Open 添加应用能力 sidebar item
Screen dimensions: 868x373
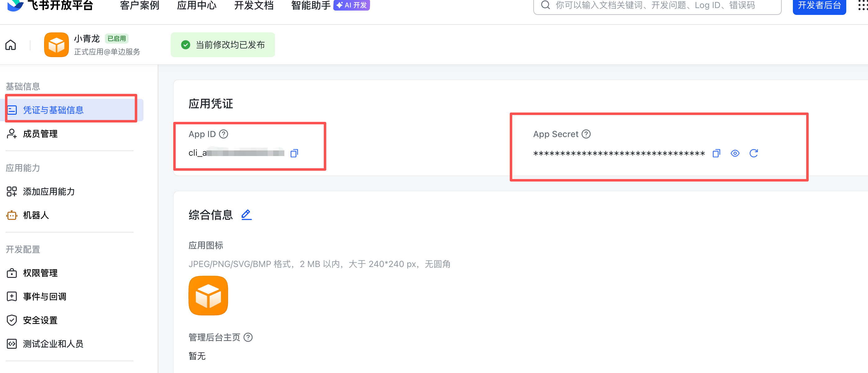48,191
